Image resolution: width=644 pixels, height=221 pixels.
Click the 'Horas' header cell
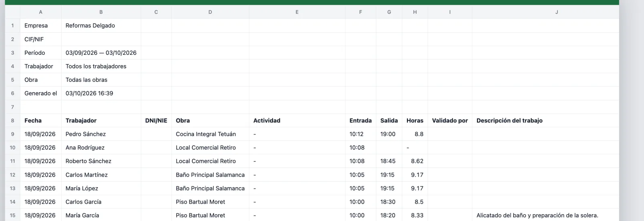click(415, 120)
